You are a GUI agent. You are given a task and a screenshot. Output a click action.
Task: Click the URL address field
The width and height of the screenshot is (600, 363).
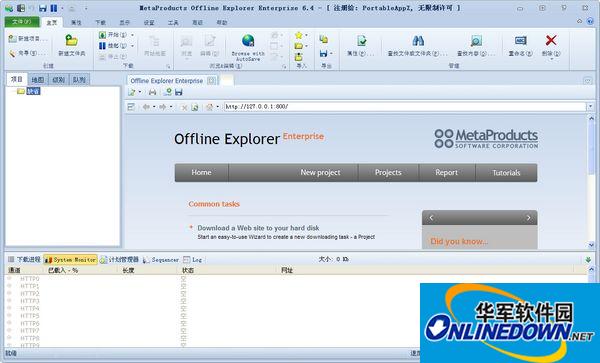405,107
